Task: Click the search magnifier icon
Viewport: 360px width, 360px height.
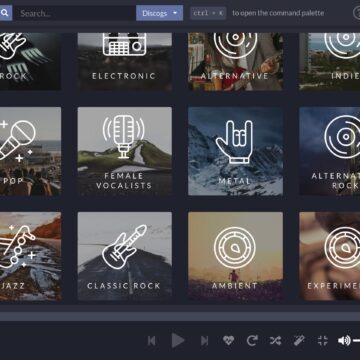Action: [5, 13]
